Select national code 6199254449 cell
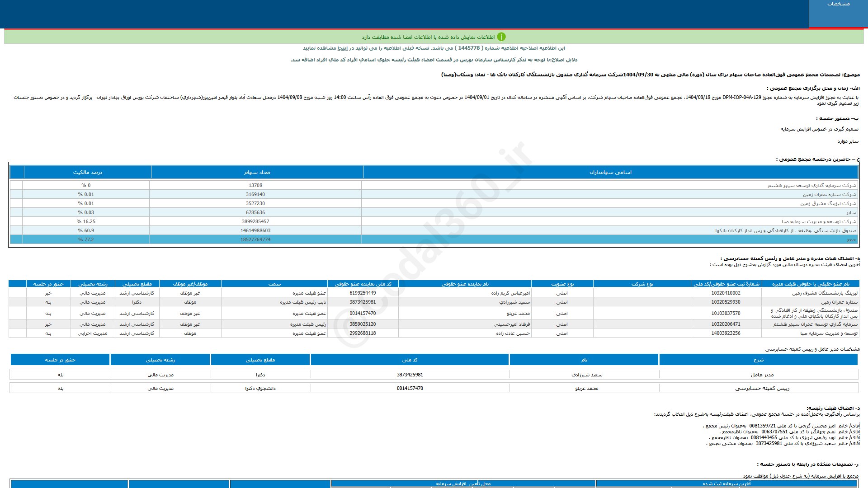This screenshot has height=488, width=868. coord(363,293)
